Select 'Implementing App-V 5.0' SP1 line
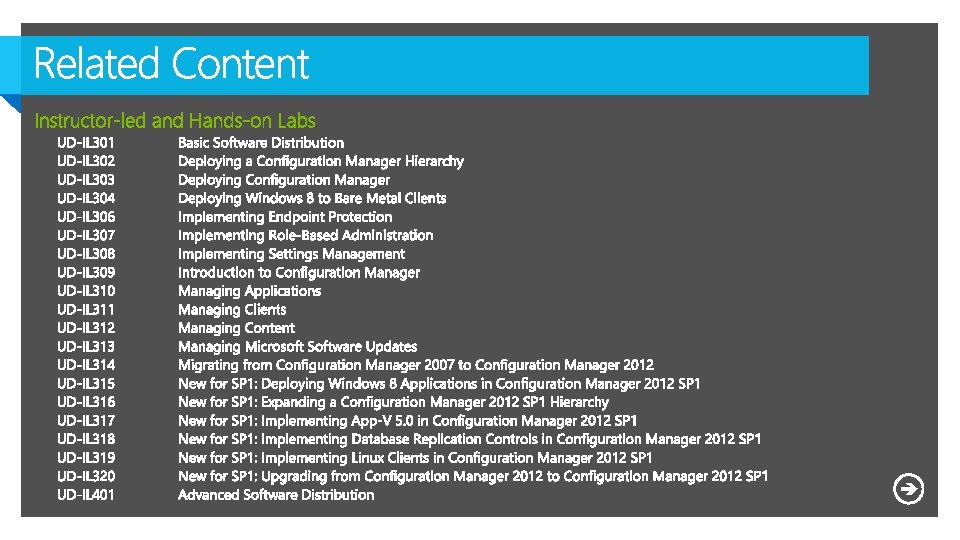 click(x=407, y=421)
